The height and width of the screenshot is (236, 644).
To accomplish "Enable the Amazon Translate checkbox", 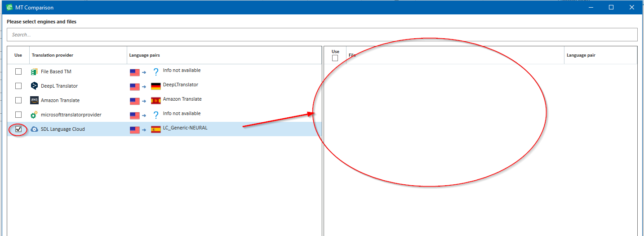I will pos(18,100).
